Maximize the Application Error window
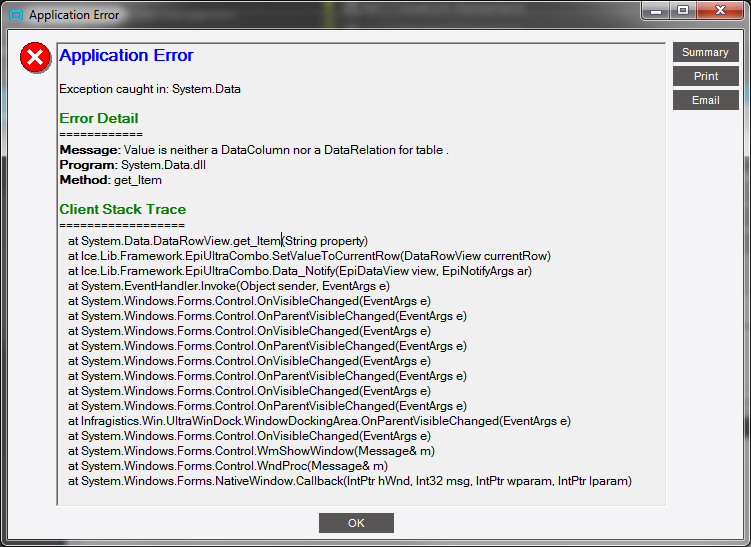751x547 pixels. (x=683, y=11)
